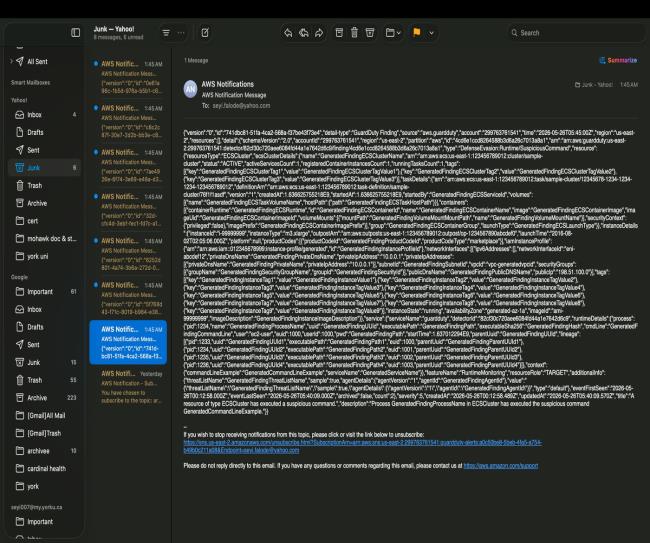
Task: Open the [Gmail]Trash folder
Action: point(45,433)
